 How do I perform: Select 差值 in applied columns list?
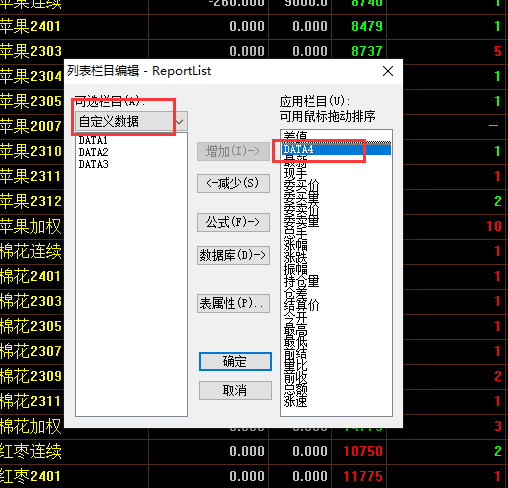tap(295, 136)
